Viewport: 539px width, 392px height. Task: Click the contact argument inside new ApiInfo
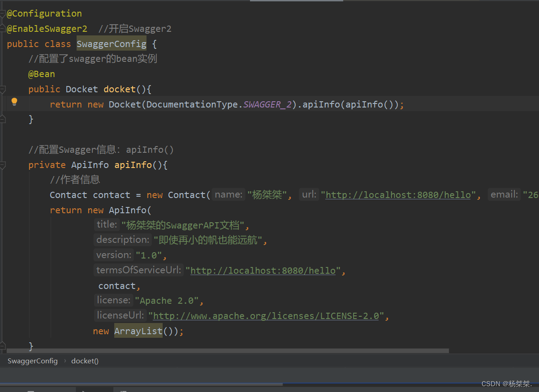[117, 286]
